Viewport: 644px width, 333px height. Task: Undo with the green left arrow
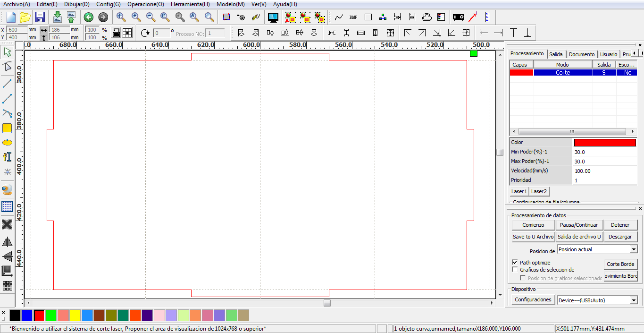89,17
